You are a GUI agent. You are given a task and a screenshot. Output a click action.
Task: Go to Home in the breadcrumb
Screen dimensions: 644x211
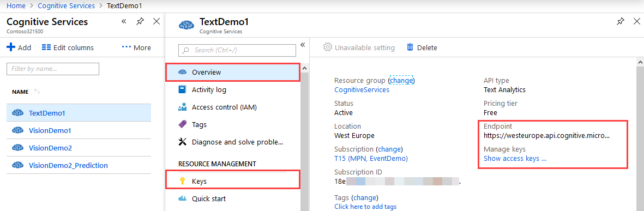pyautogui.click(x=16, y=6)
